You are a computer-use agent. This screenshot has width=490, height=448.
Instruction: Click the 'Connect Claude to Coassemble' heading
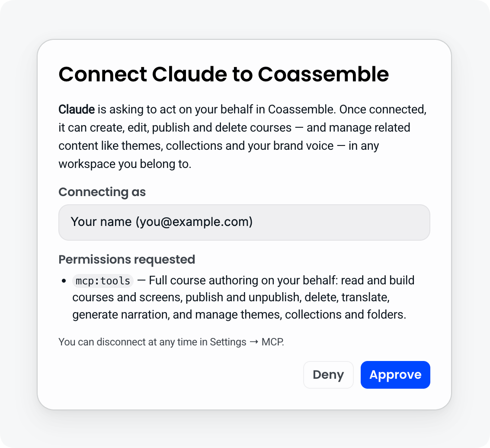pyautogui.click(x=224, y=74)
